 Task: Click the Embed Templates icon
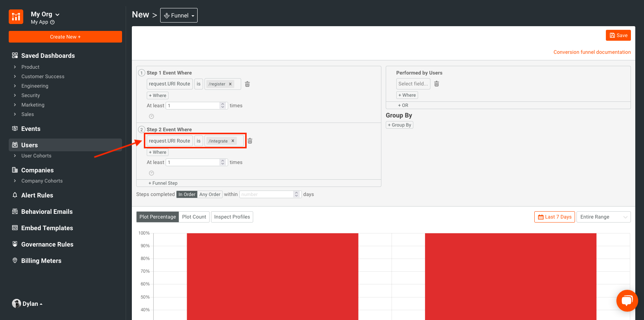(15, 228)
